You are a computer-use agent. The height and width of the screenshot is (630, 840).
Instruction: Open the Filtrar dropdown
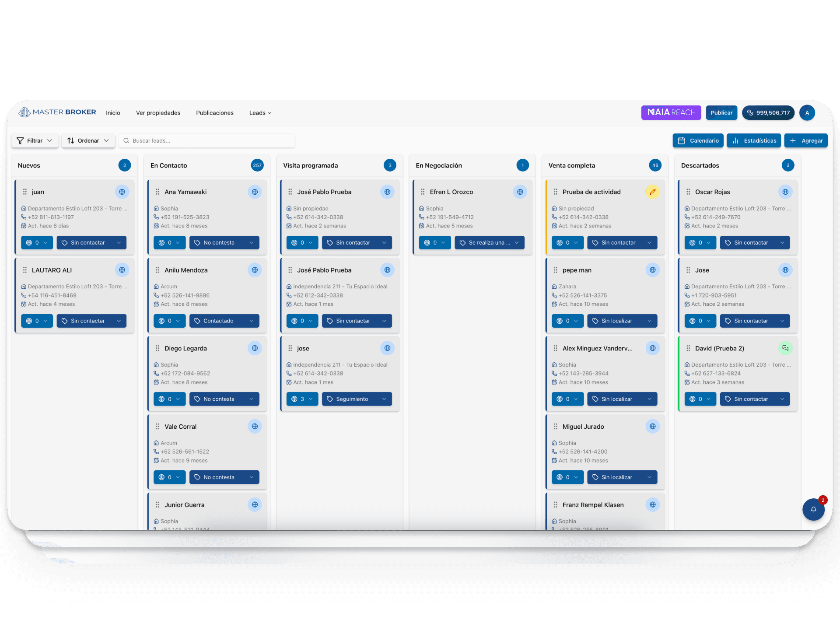click(x=35, y=140)
